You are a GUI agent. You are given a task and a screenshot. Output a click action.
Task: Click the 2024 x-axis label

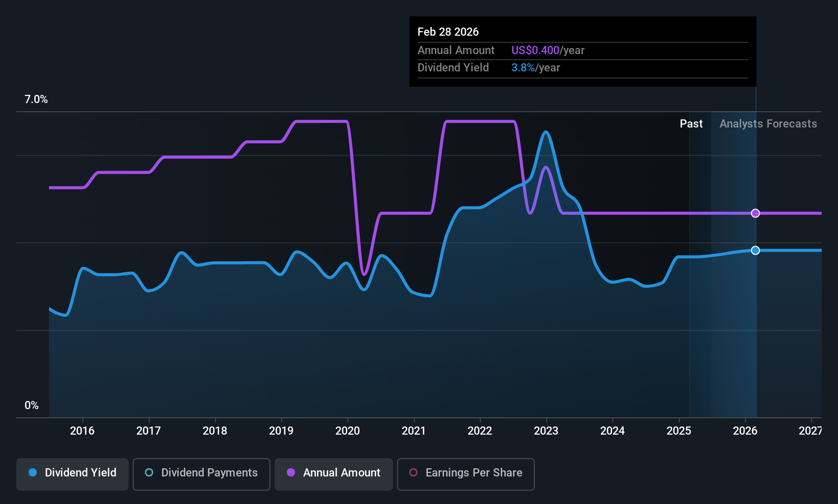pos(612,431)
